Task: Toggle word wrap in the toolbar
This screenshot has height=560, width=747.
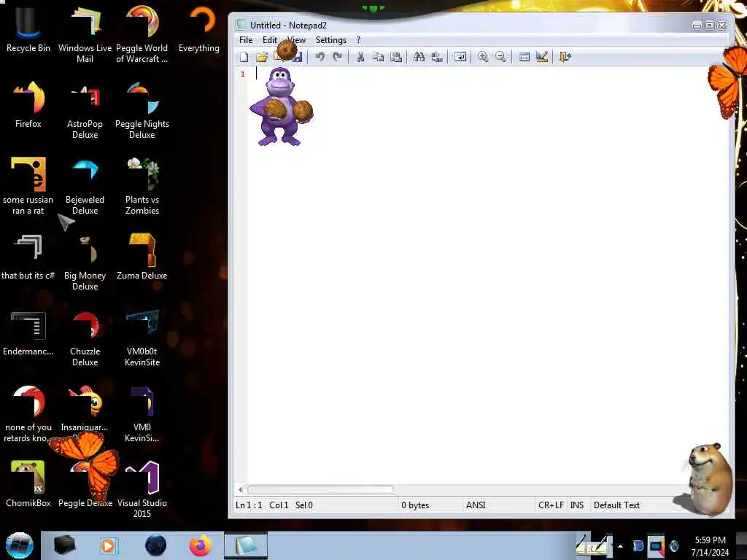Action: 460,57
